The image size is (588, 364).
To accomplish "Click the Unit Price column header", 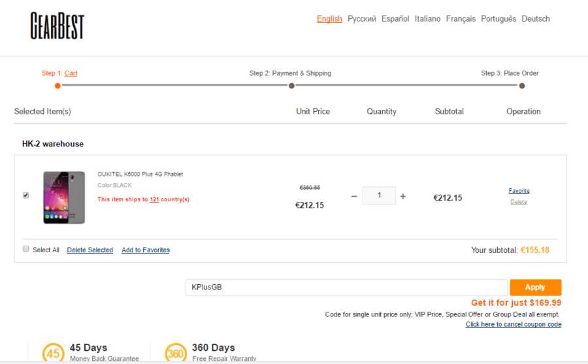I will [313, 112].
